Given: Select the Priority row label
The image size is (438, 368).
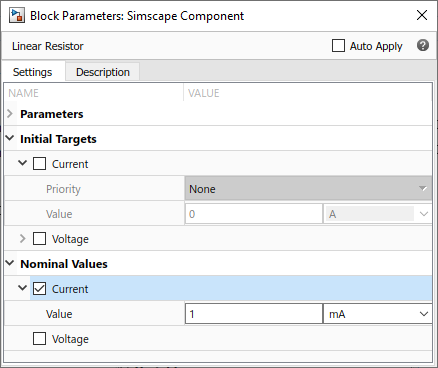Looking at the screenshot, I should (63, 189).
